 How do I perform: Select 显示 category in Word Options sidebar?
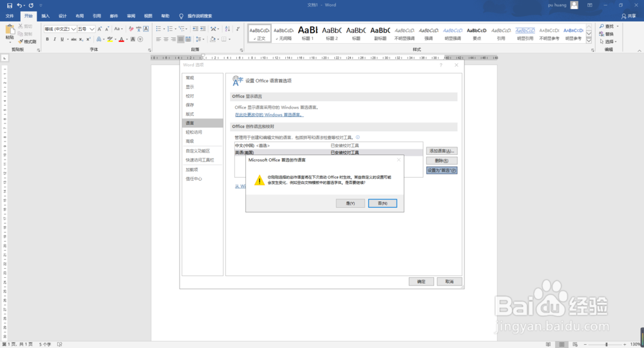202,87
